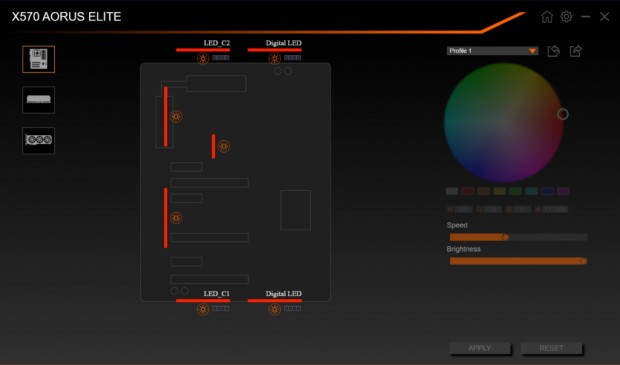The image size is (620, 365).
Task: Minimize the RGB Fusion window
Action: pos(586,17)
